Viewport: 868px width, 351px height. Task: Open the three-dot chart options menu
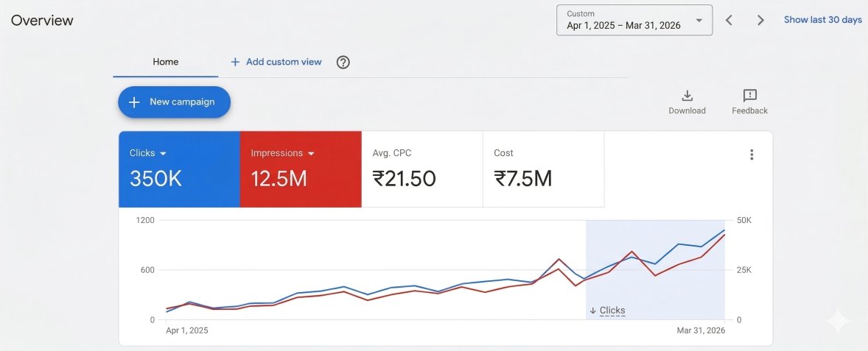751,155
